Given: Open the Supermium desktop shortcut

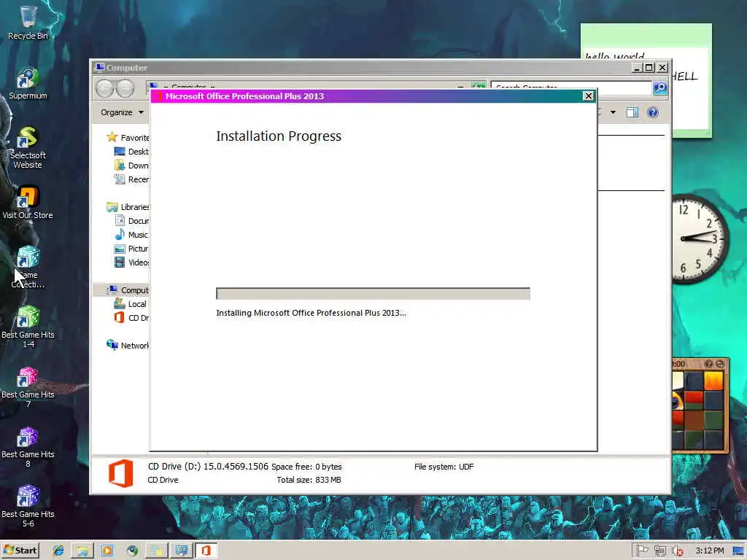Looking at the screenshot, I should pyautogui.click(x=28, y=83).
